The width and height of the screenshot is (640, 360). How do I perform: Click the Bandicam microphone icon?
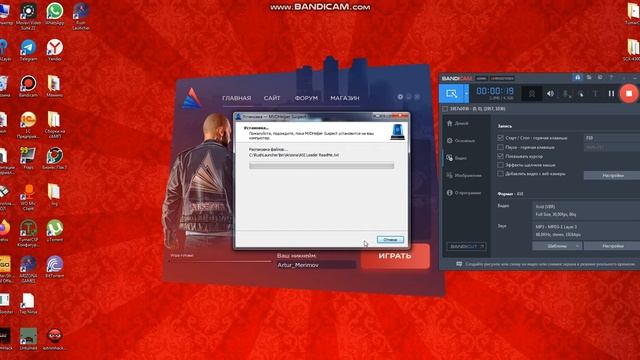pos(567,94)
